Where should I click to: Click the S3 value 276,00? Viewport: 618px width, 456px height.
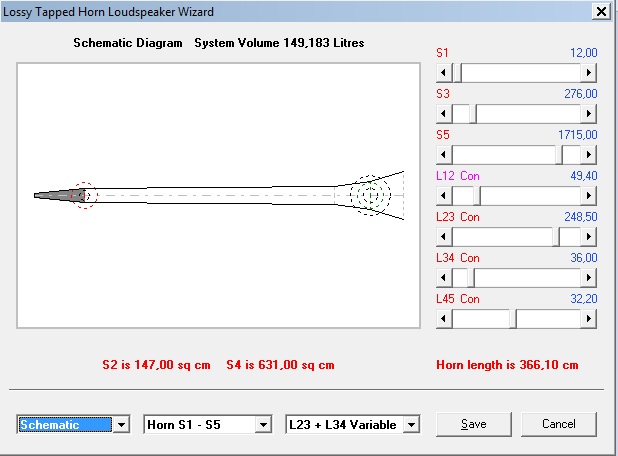(x=581, y=94)
